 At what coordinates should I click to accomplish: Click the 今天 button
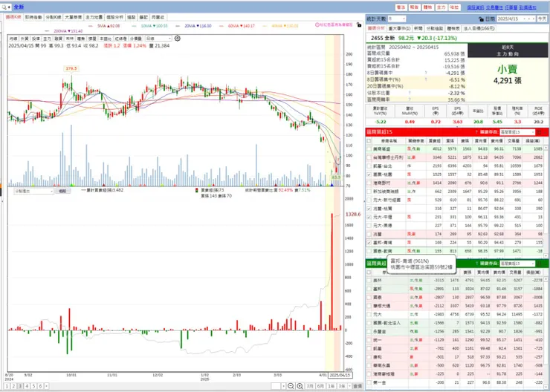pos(542,19)
